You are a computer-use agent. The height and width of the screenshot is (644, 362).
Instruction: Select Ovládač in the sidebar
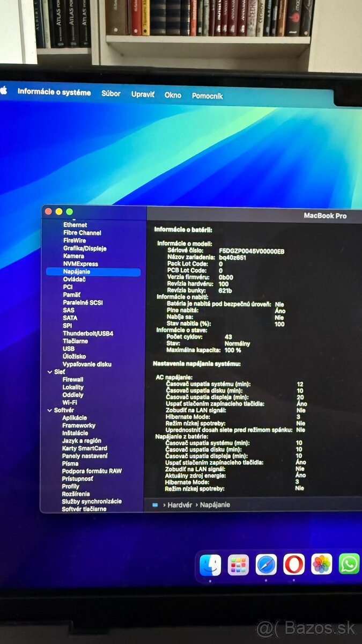[x=74, y=279]
